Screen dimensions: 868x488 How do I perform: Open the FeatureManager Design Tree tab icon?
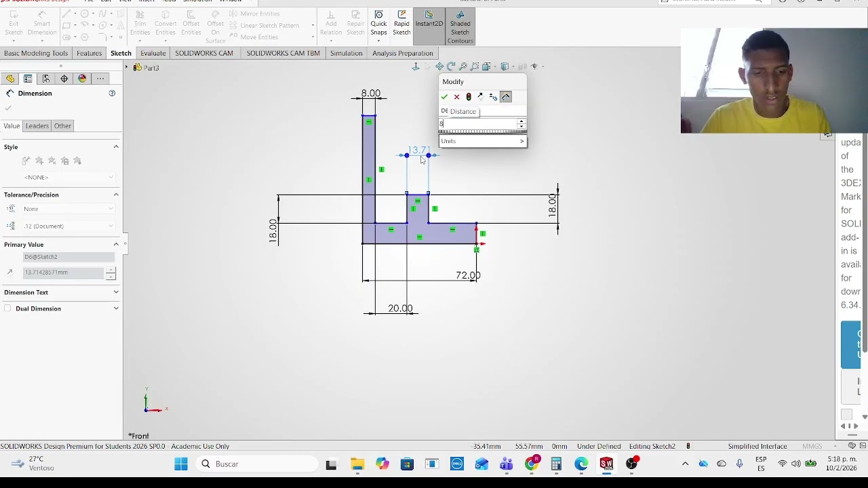(x=10, y=79)
